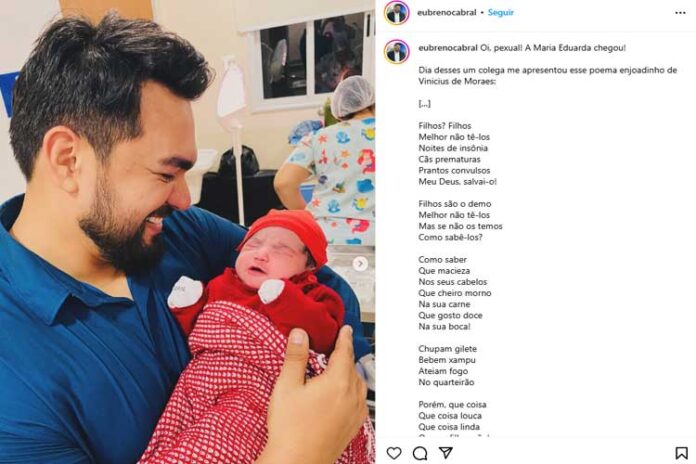Open the eubrenocabral username in the post header
Screen dimensions: 696x464
tap(447, 12)
